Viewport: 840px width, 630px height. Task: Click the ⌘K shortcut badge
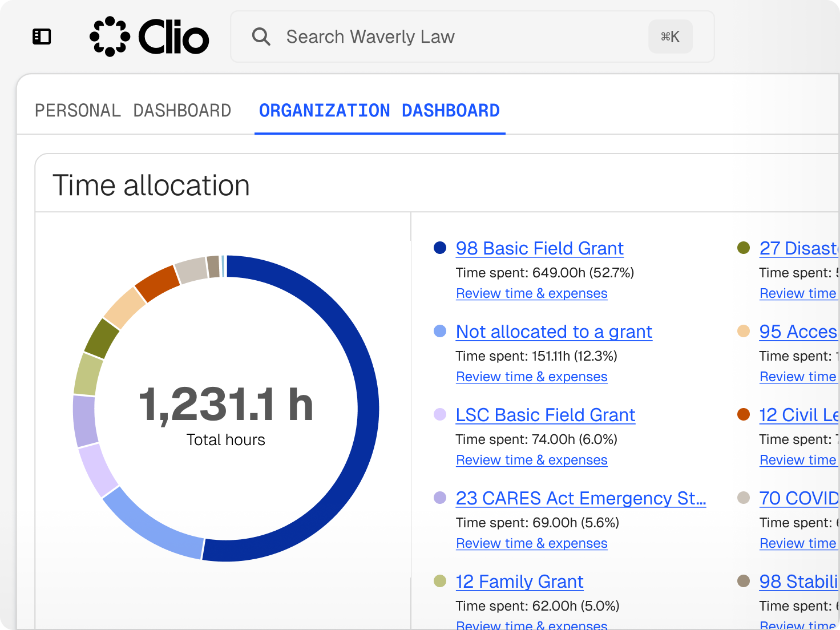pos(671,37)
